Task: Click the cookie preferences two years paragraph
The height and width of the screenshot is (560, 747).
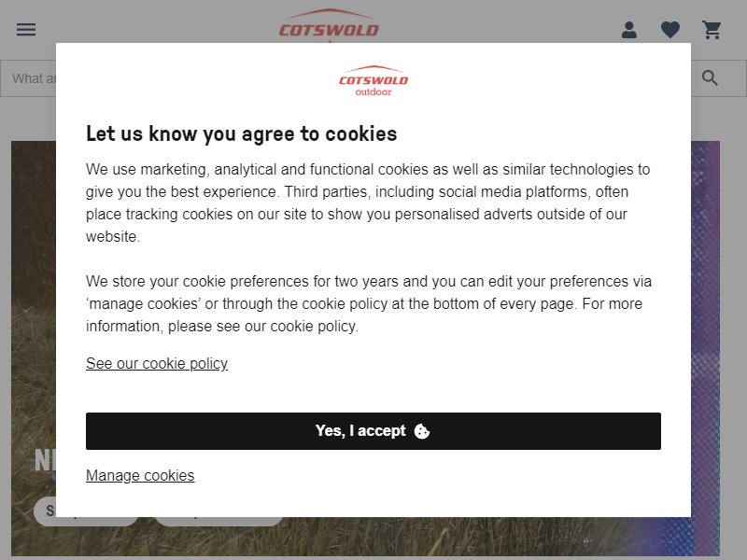Action: (369, 304)
